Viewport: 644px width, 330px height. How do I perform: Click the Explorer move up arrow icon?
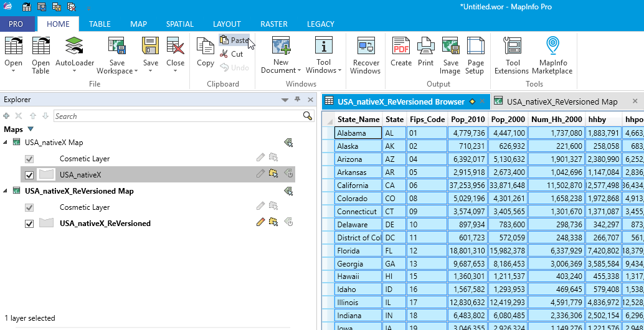coord(32,116)
